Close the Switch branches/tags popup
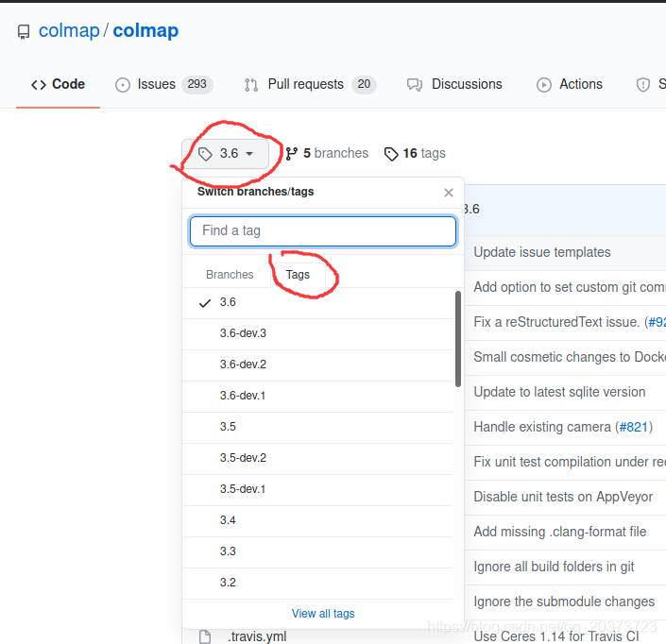The width and height of the screenshot is (666, 644). click(x=449, y=193)
